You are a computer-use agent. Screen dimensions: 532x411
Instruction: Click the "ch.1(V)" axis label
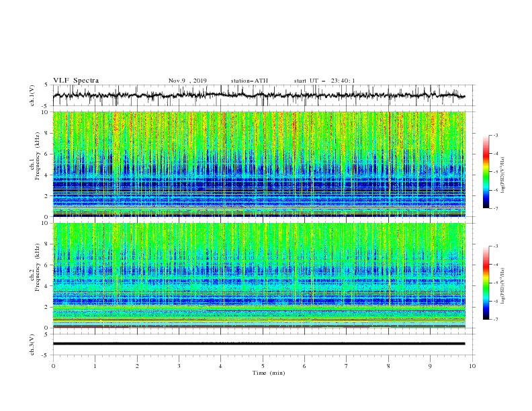tap(32, 95)
